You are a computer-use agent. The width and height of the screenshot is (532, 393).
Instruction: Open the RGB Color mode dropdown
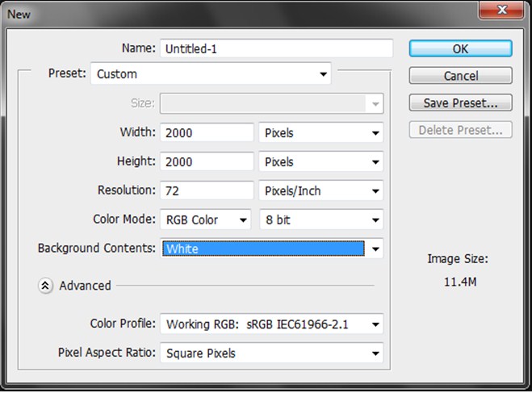(x=206, y=219)
